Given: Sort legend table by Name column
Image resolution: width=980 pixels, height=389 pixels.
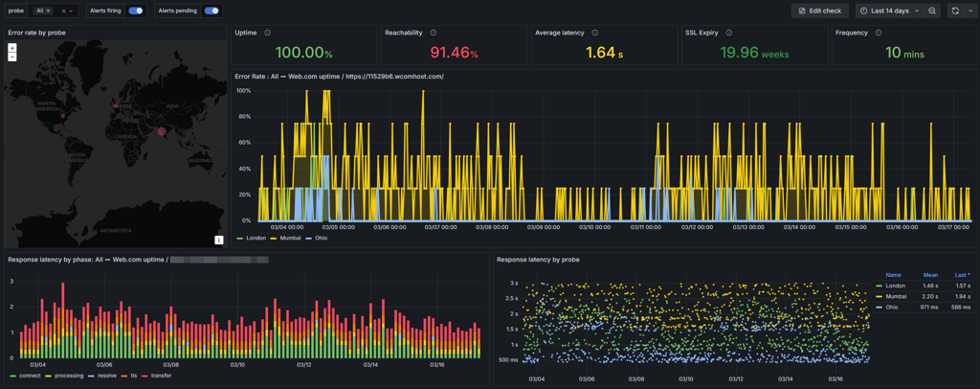Looking at the screenshot, I should pos(893,275).
